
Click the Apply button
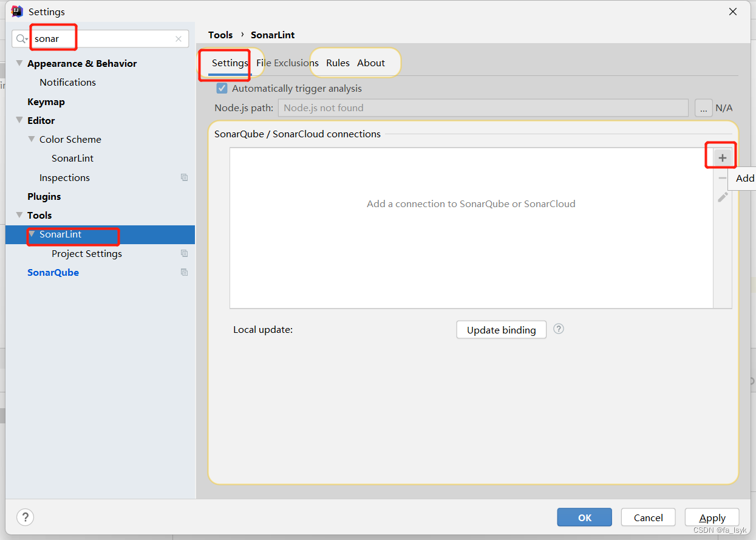pos(712,518)
